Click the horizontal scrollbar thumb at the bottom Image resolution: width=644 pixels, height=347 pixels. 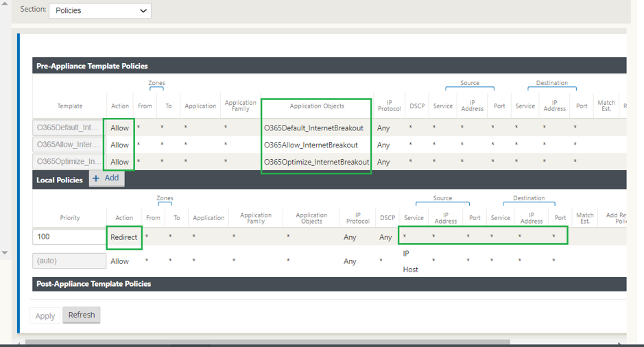pos(267,342)
